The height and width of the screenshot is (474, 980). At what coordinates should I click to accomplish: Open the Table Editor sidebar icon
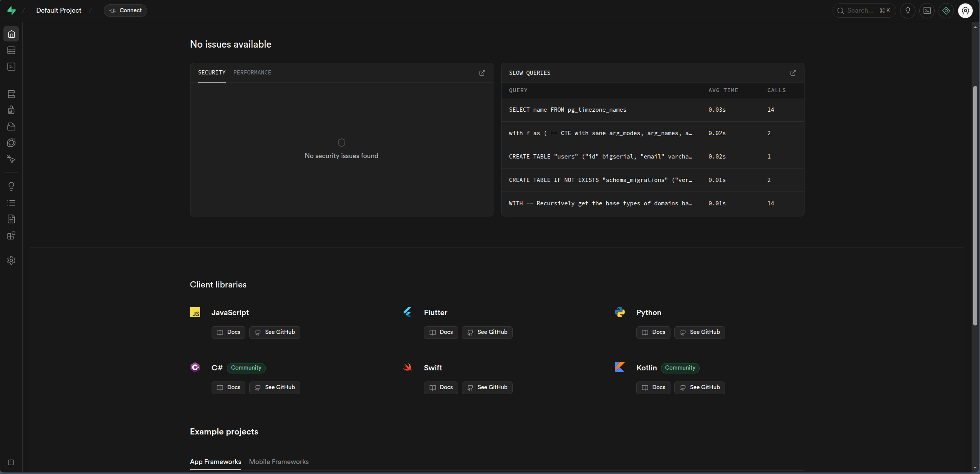tap(12, 50)
